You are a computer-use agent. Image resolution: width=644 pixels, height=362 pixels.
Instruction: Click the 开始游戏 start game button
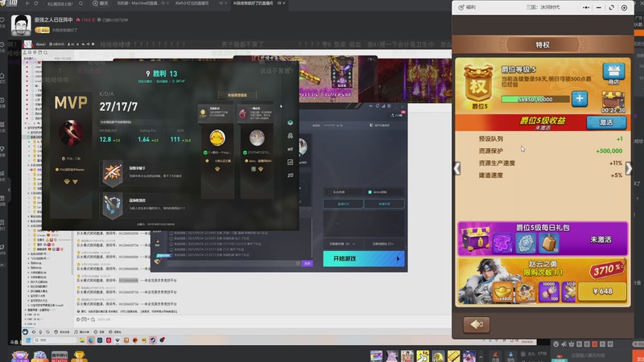tap(364, 258)
